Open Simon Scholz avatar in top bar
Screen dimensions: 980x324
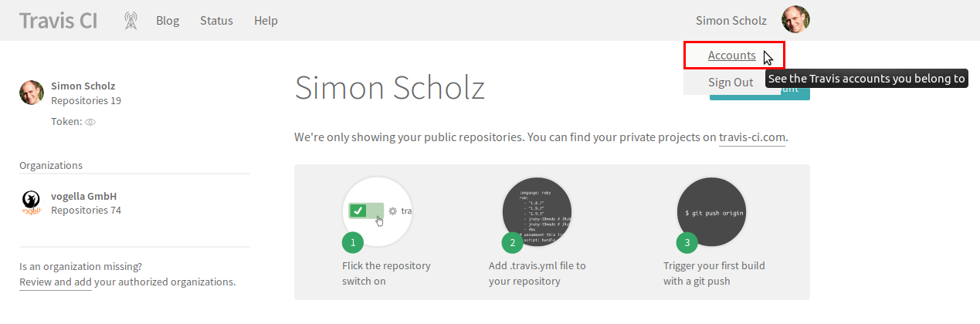(x=795, y=20)
